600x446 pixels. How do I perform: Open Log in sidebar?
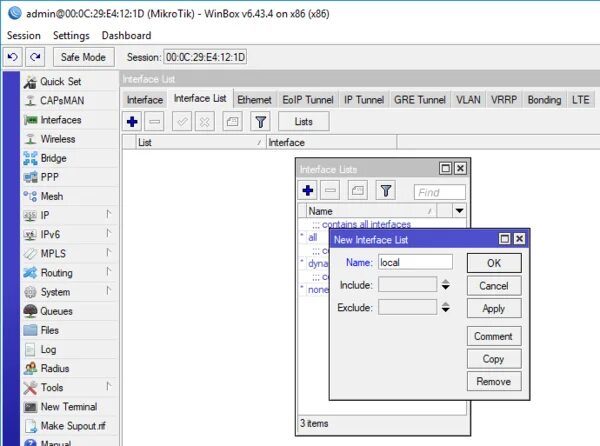(70, 349)
